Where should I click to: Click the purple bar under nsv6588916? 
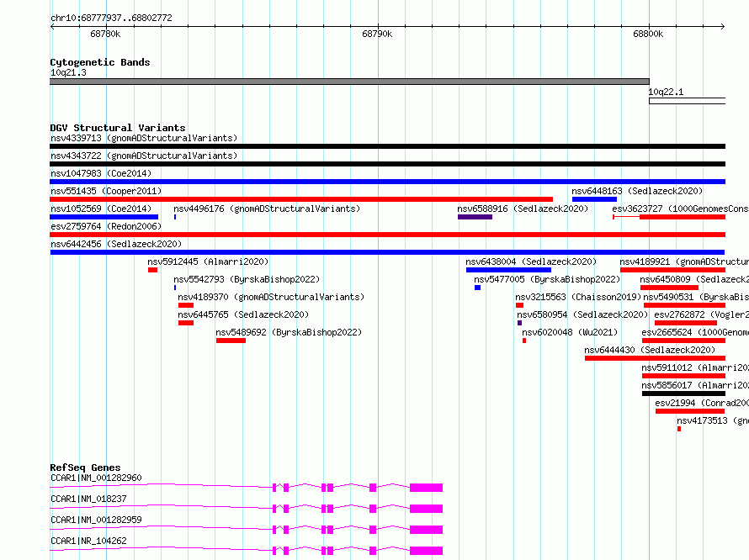click(475, 217)
